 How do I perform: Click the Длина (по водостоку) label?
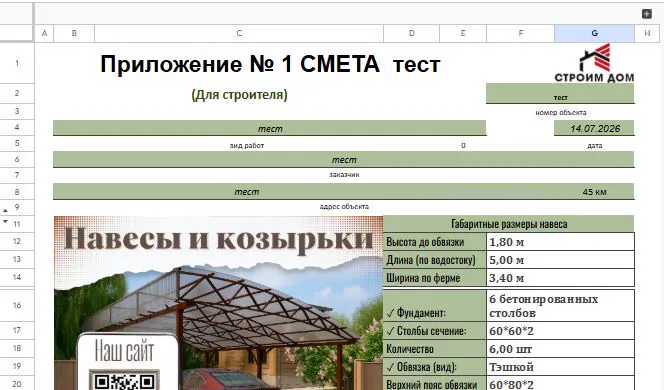click(435, 260)
